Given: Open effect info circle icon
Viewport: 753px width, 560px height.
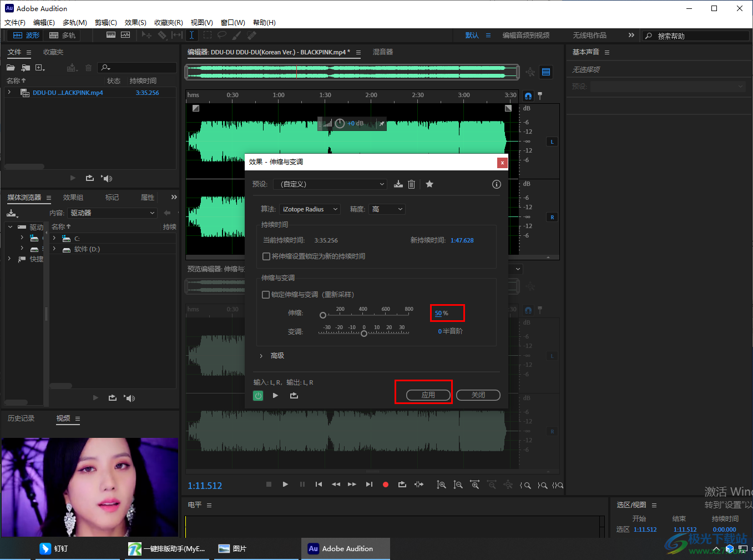Looking at the screenshot, I should [497, 184].
